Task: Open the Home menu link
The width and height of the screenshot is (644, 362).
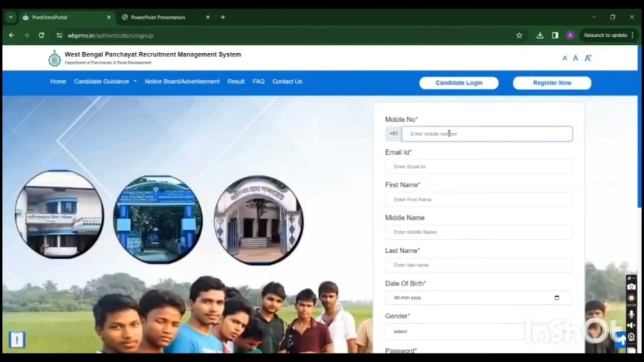Action: (58, 81)
